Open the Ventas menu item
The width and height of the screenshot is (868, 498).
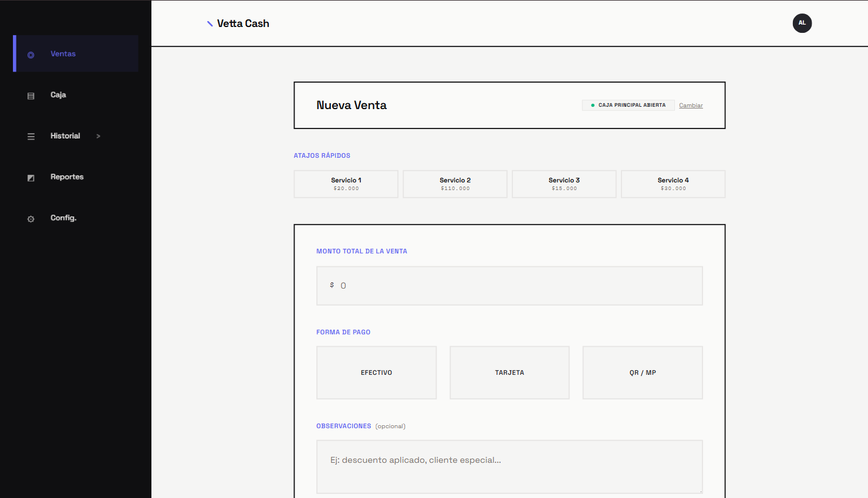click(77, 53)
